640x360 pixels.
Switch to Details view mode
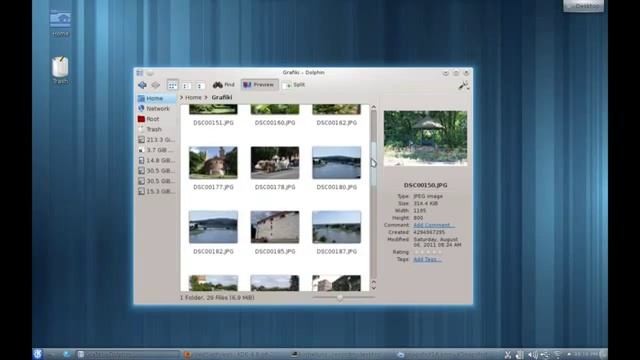coord(186,85)
